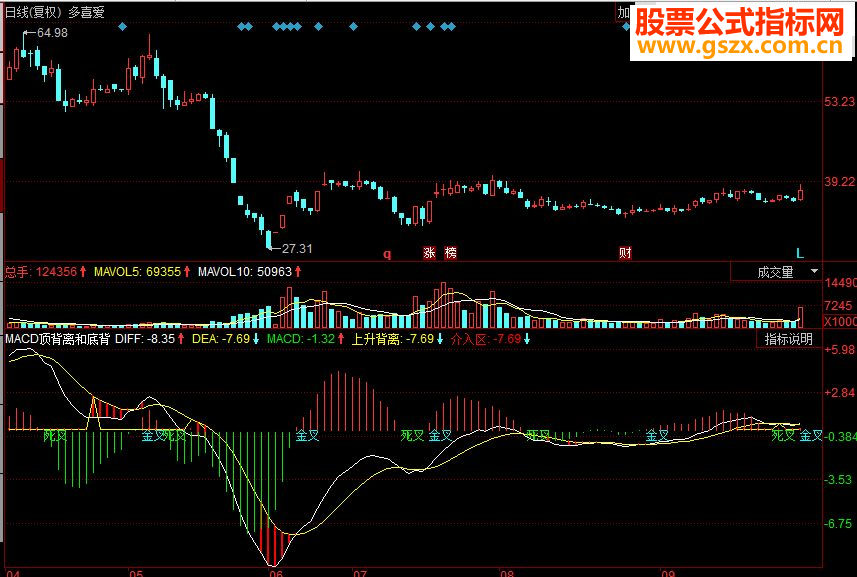The image size is (857, 577).
Task: Click the up arrow next to MAVOL10: 50963
Action: [297, 271]
